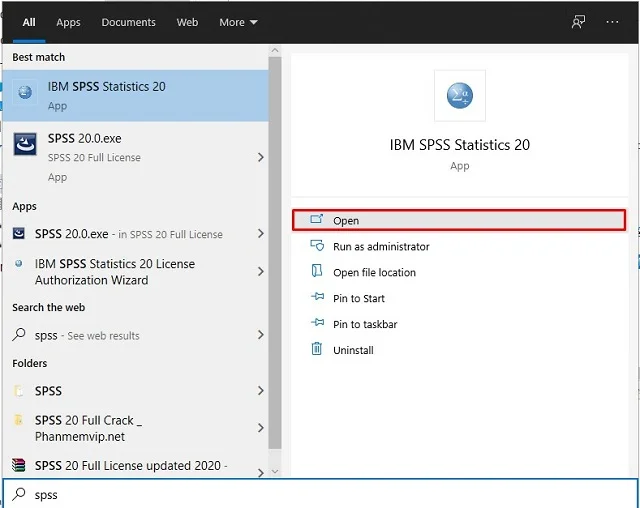Click the Uninstall trash icon
The width and height of the screenshot is (640, 508).
(317, 349)
